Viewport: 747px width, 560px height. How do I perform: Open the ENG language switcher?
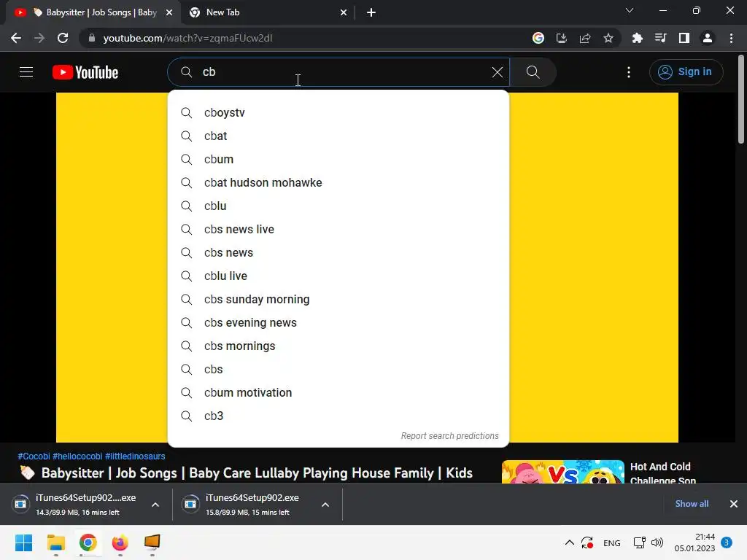coord(612,542)
